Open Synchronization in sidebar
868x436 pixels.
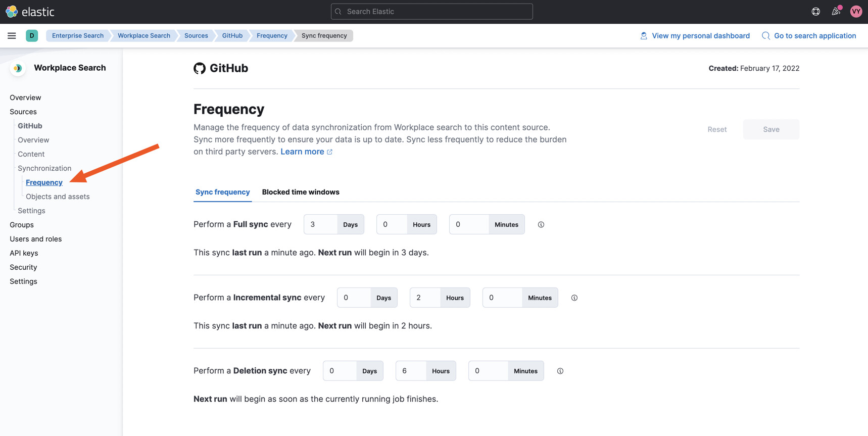point(44,168)
